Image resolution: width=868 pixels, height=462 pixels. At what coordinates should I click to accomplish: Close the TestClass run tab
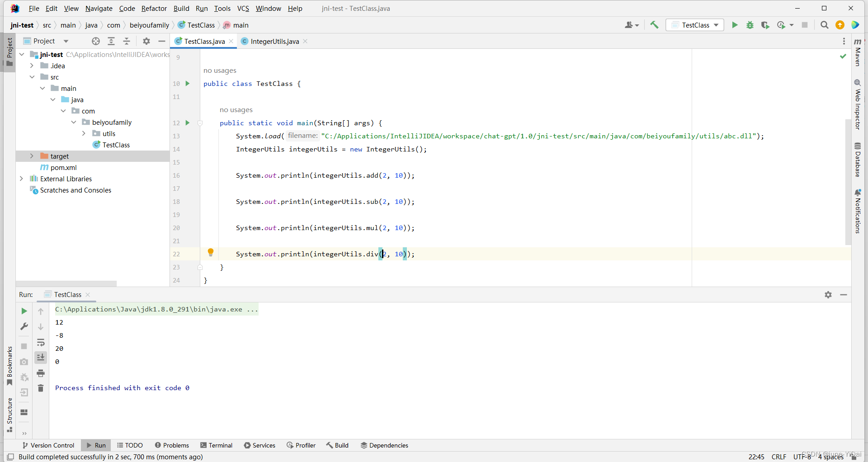88,295
